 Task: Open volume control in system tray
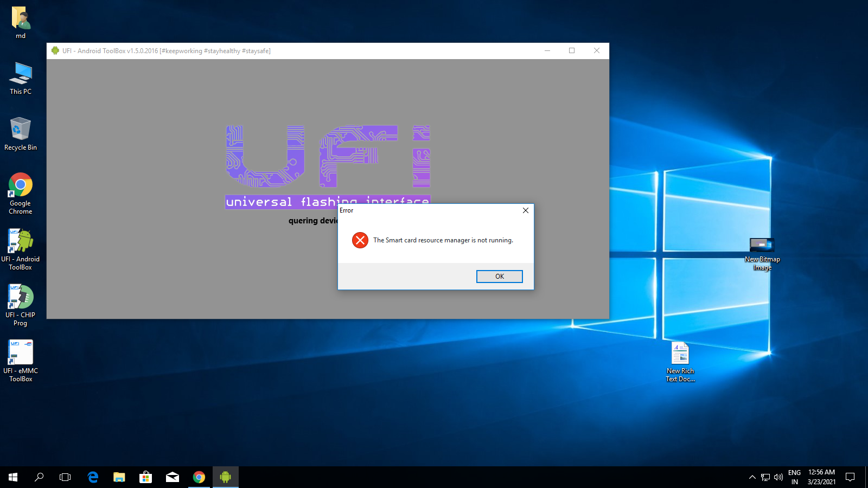coord(778,477)
